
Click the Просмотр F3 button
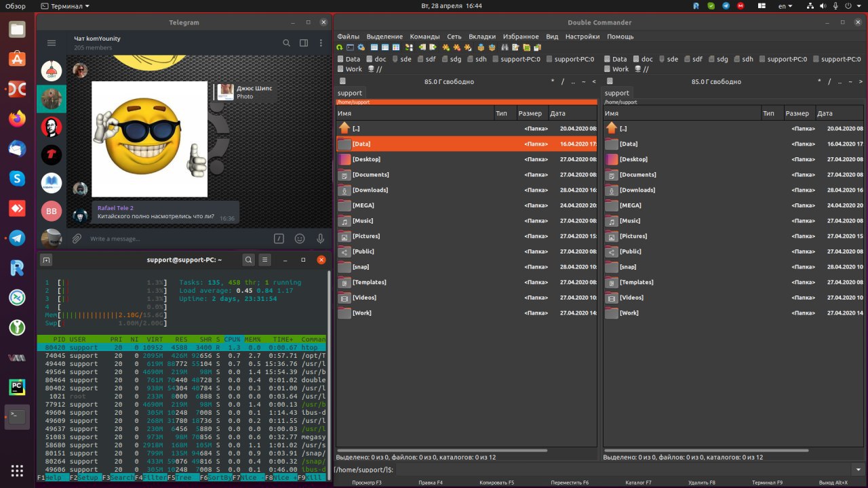tap(366, 483)
